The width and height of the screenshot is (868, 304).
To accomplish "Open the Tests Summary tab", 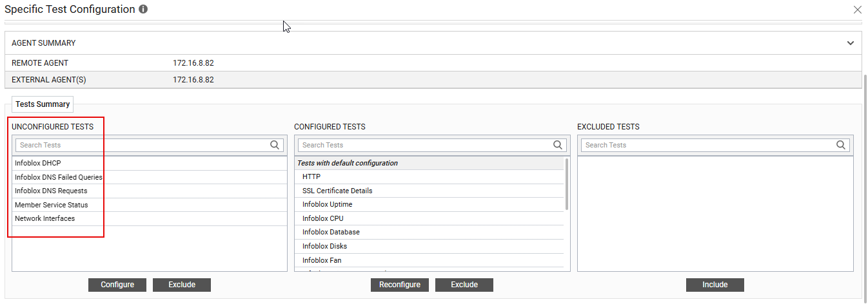I will (43, 104).
